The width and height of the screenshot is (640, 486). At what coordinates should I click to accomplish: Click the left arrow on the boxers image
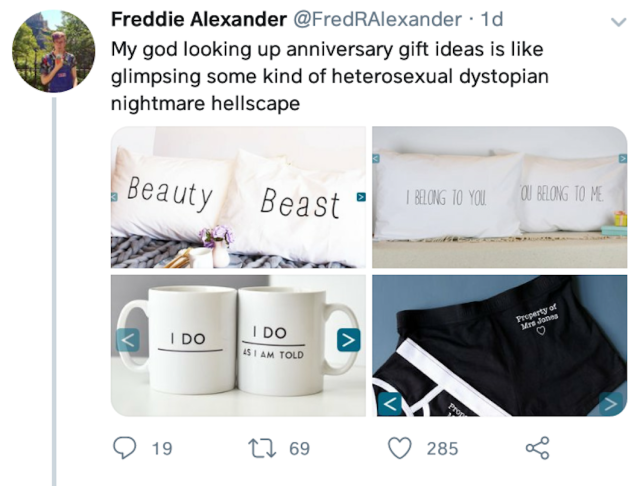390,404
